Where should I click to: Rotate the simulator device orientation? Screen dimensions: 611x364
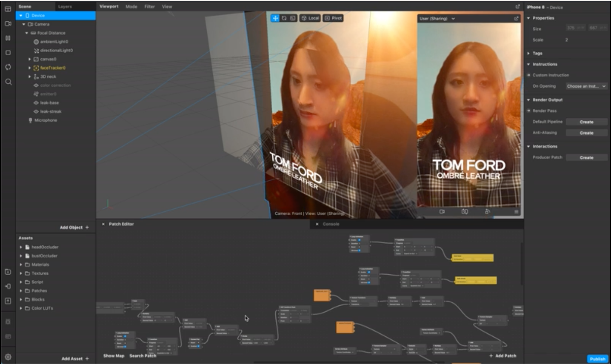click(x=487, y=211)
